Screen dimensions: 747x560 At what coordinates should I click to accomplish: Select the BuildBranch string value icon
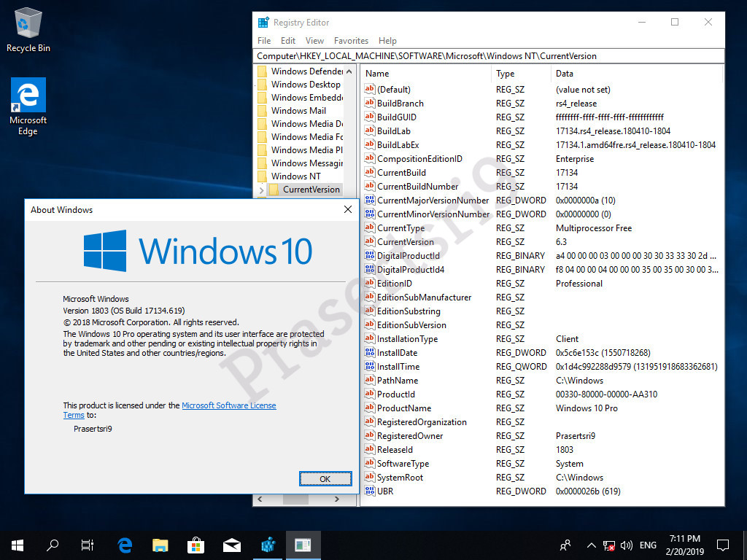click(x=370, y=103)
